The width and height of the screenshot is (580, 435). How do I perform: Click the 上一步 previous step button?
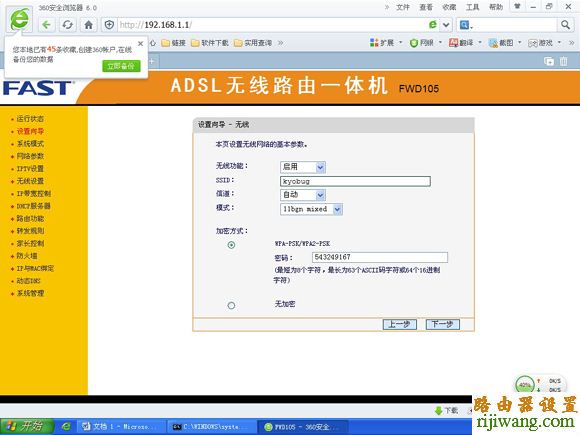399,324
